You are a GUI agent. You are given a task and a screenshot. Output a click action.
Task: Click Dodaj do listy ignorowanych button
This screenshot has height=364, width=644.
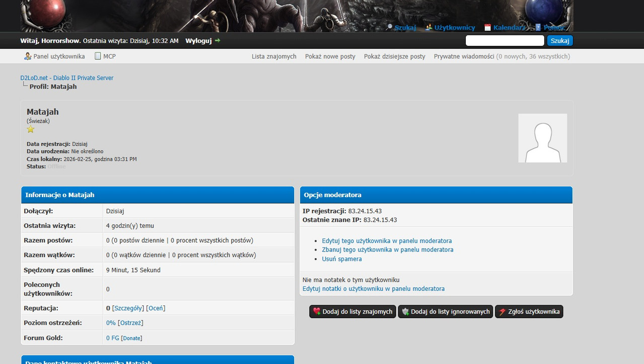446,312
